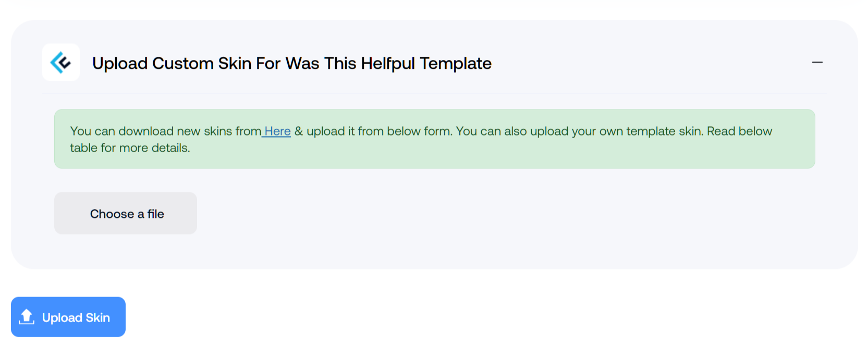The width and height of the screenshot is (868, 344).
Task: Click the white square logo tile
Action: (x=60, y=63)
